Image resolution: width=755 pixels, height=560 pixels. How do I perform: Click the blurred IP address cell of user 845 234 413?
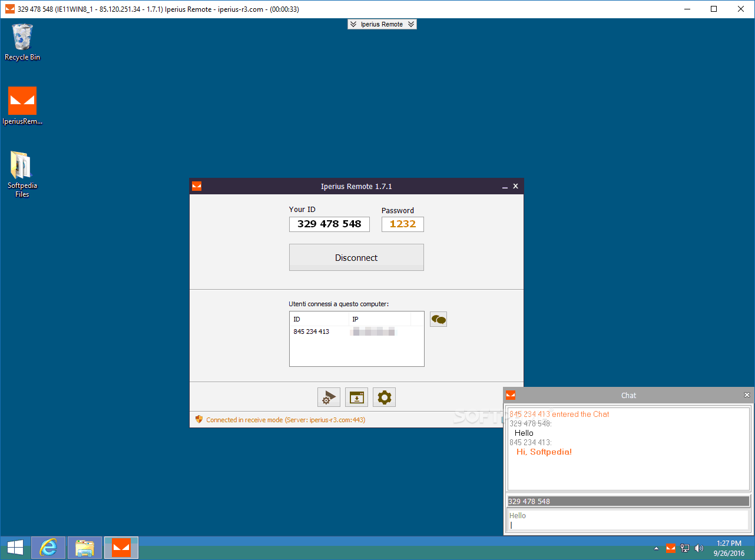[373, 332]
